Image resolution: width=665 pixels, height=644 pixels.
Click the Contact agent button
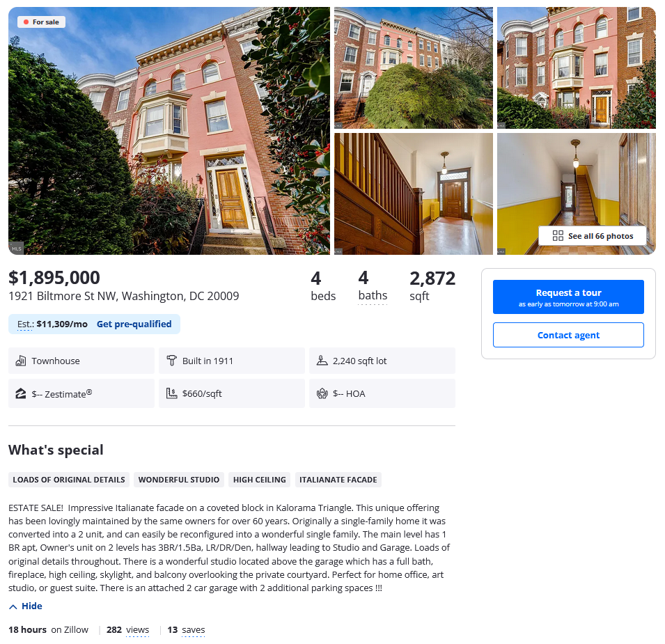(x=568, y=335)
